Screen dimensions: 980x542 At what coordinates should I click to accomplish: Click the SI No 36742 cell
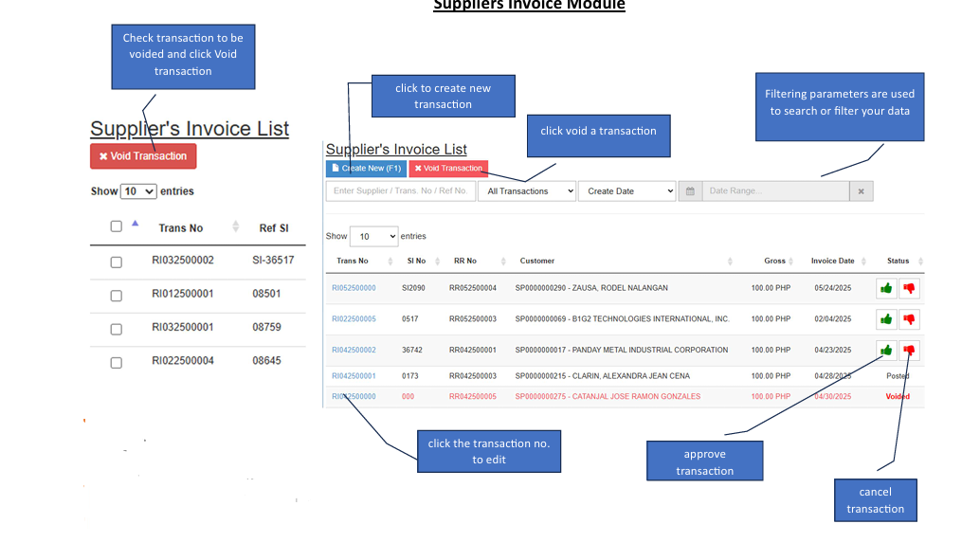point(412,350)
